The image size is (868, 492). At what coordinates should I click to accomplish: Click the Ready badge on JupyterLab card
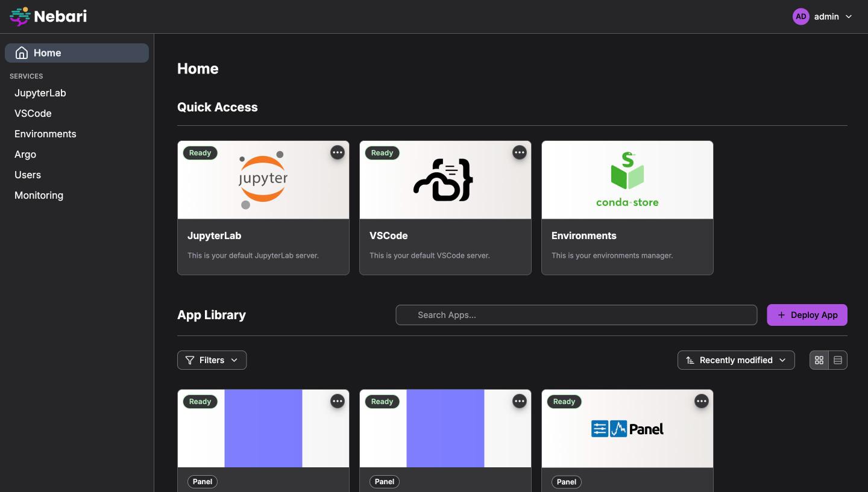click(x=200, y=153)
